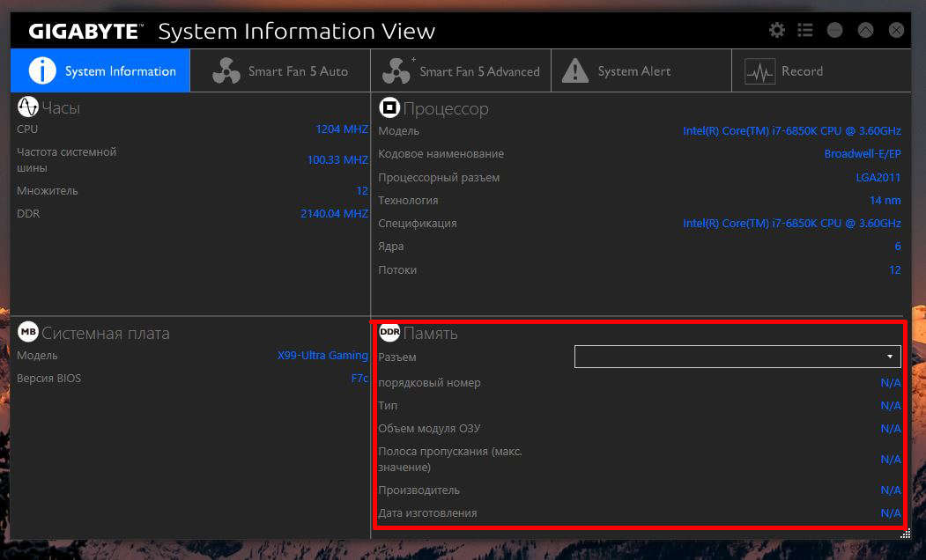The image size is (926, 560).
Task: Click the DDR icon beside Память
Action: click(x=389, y=332)
